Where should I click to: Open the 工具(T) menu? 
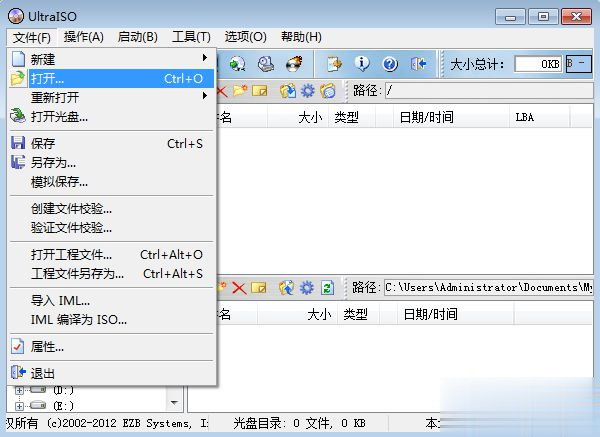pos(191,37)
